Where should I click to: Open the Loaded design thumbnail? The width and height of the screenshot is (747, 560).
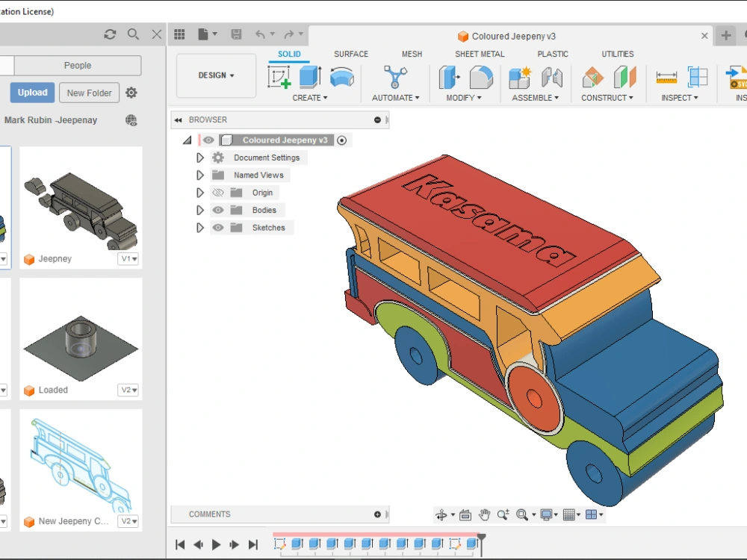click(81, 339)
